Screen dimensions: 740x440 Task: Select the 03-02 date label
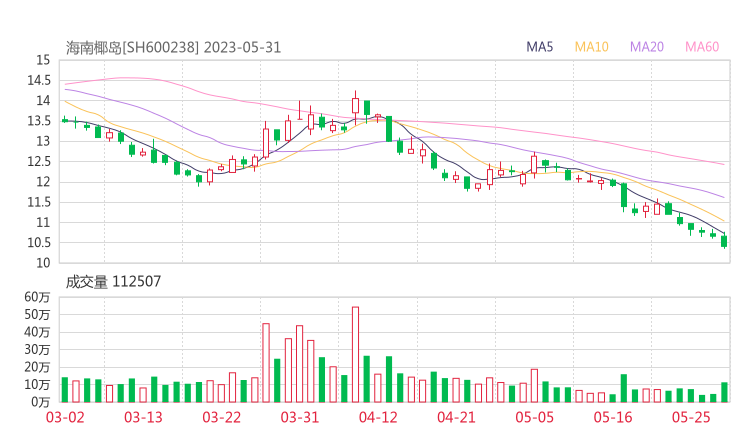coord(65,417)
